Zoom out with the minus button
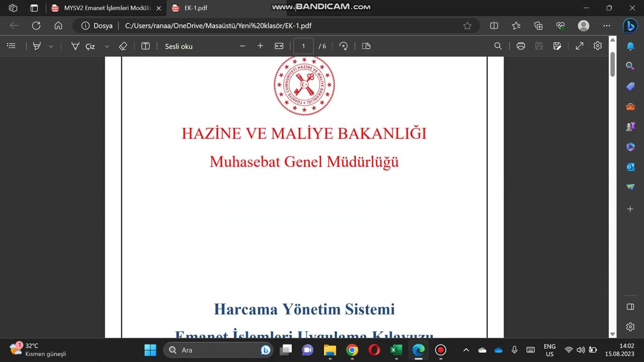This screenshot has width=644, height=362. click(x=243, y=46)
